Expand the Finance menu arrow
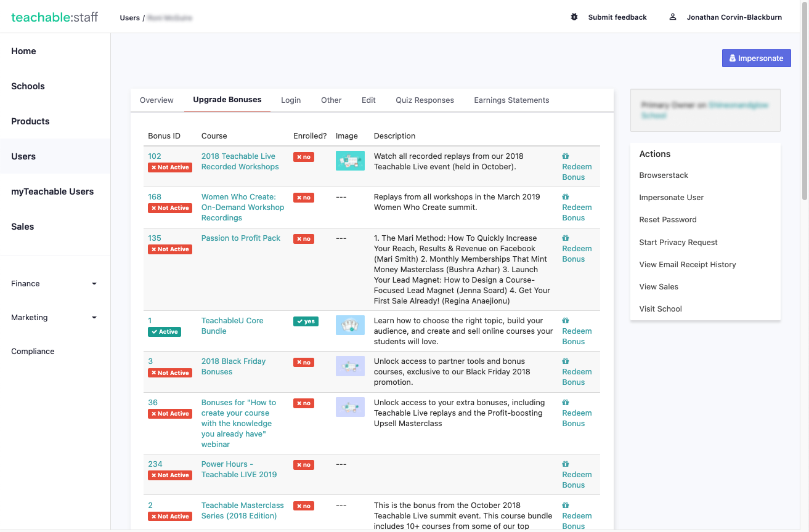Viewport: 809px width, 532px height. [94, 284]
